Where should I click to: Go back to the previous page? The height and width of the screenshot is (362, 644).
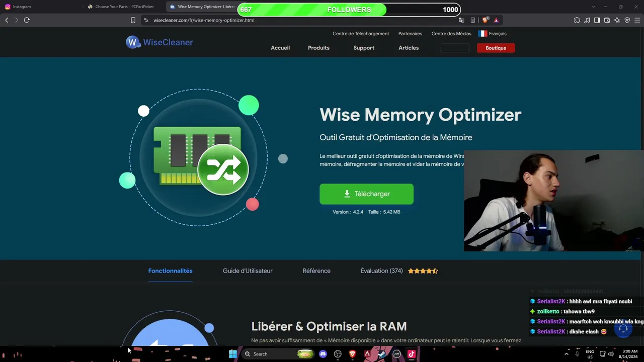tap(7, 20)
